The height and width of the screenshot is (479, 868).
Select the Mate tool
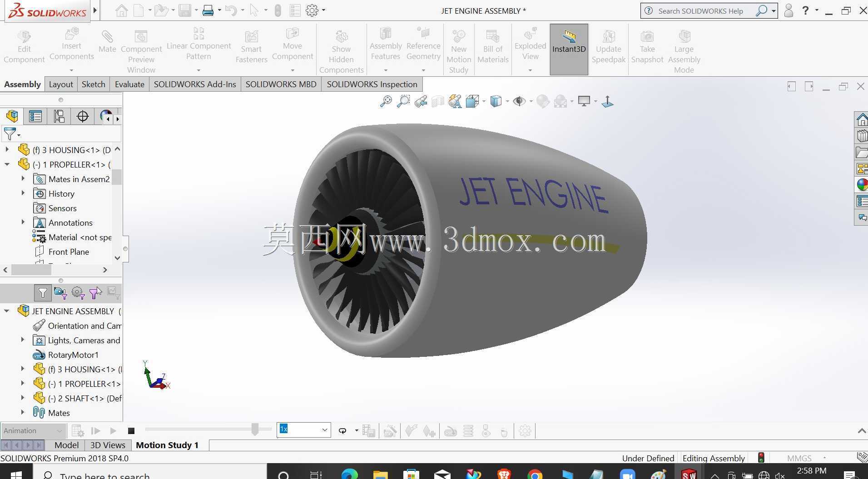point(107,42)
